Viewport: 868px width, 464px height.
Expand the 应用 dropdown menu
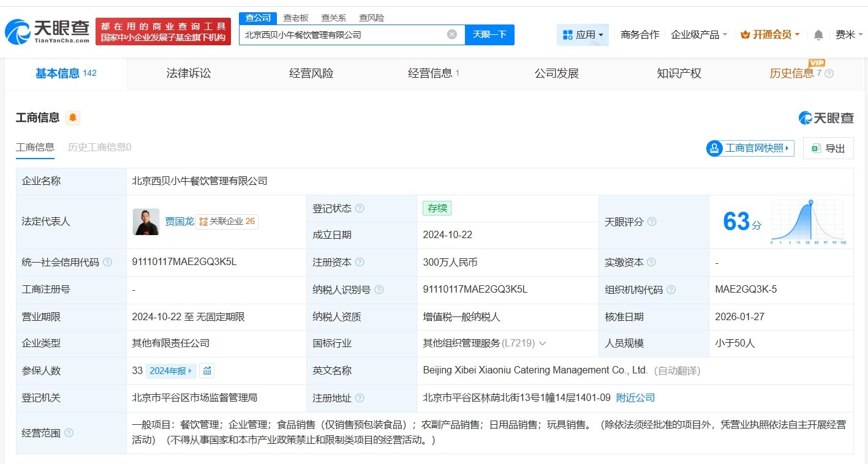[583, 35]
